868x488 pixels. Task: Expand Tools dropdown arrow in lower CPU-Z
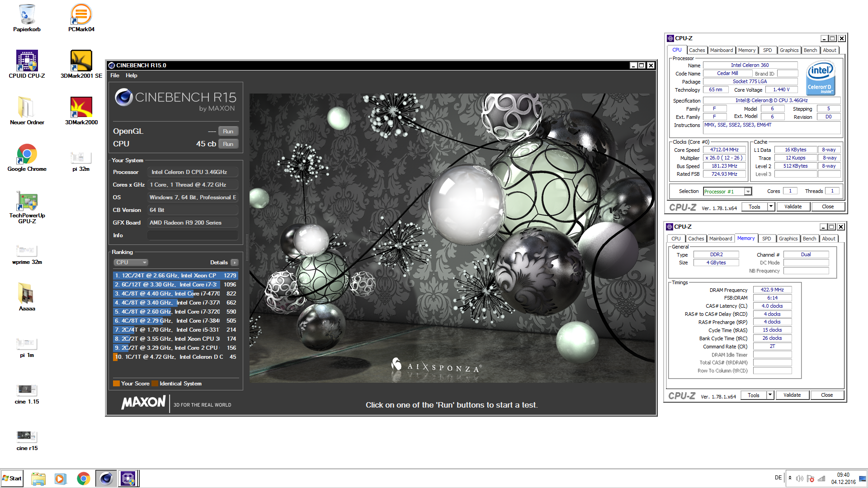click(x=770, y=395)
